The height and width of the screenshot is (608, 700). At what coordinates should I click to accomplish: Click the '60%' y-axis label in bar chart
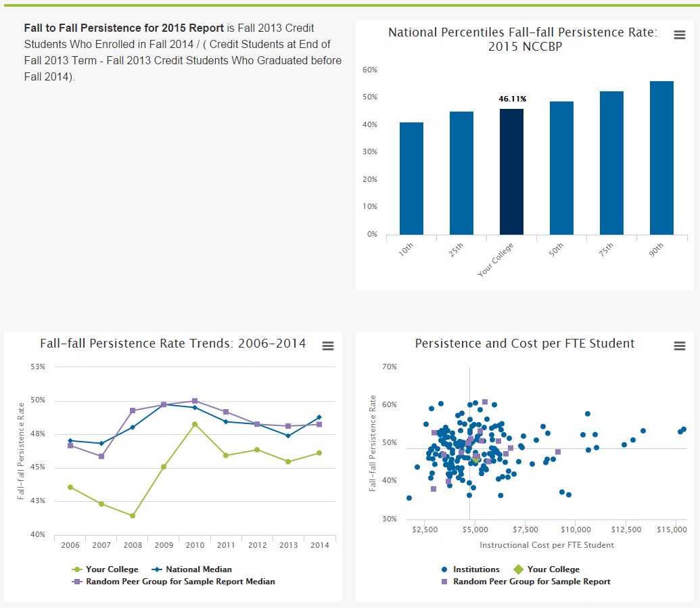370,70
